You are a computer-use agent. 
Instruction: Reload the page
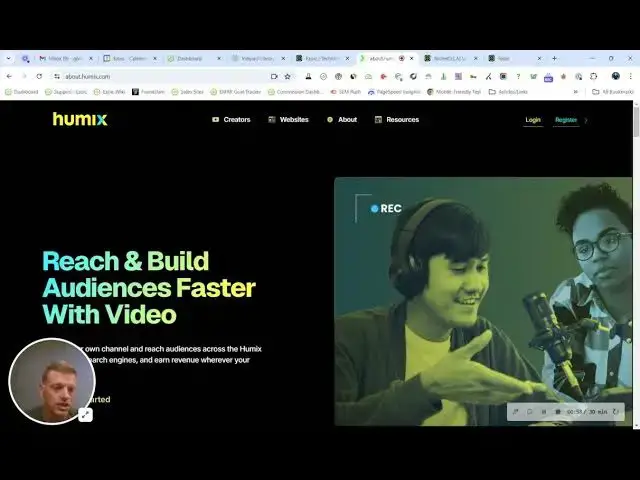[39, 76]
